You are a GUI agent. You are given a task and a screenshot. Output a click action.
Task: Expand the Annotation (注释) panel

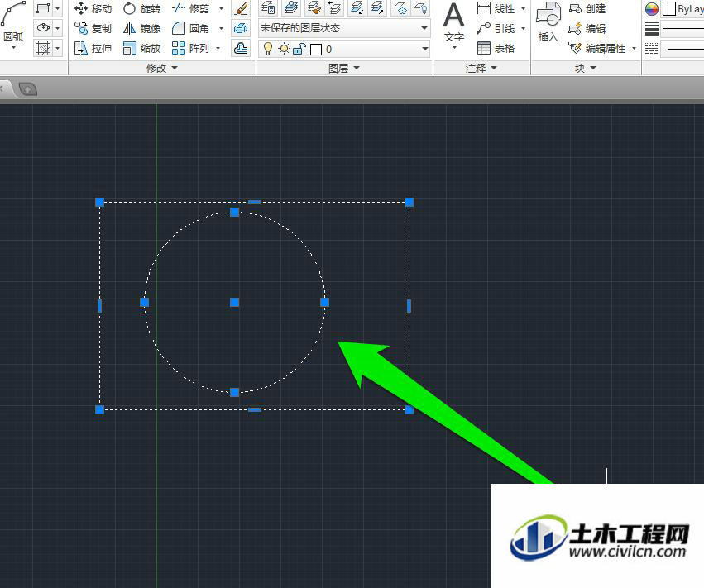point(481,68)
